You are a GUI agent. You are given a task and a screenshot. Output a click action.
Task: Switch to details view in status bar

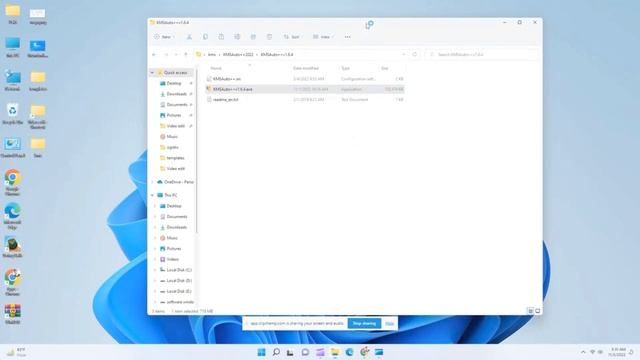coord(531,311)
